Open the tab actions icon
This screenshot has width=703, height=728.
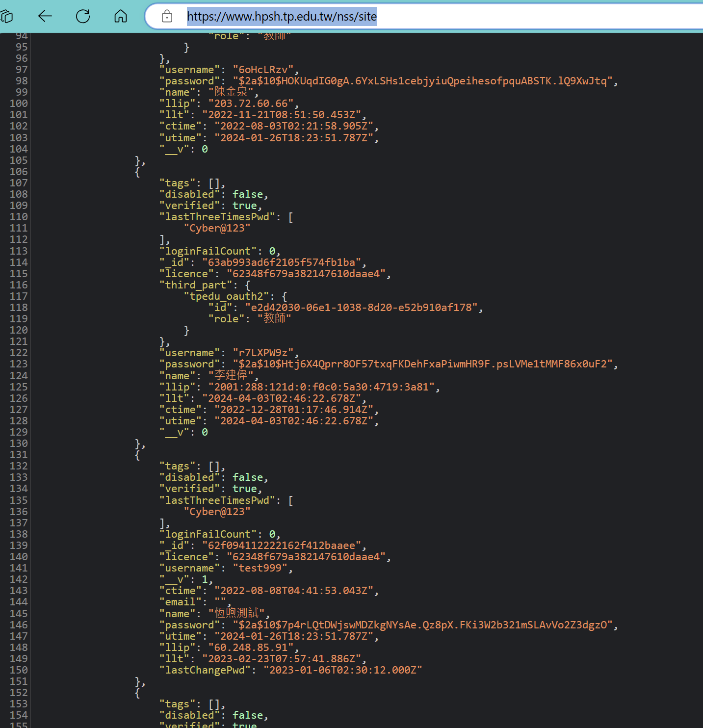6,16
